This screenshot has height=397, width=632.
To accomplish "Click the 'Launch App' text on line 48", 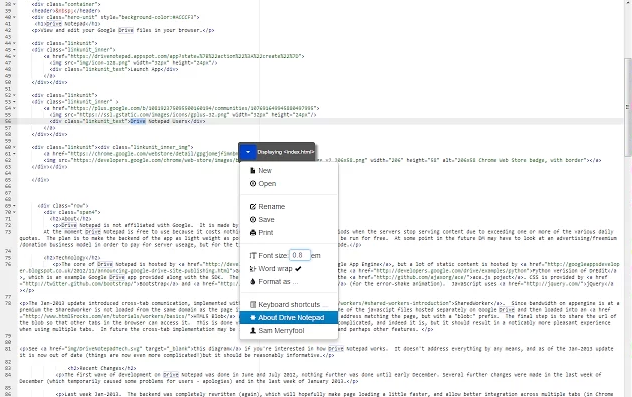I will click(147, 69).
